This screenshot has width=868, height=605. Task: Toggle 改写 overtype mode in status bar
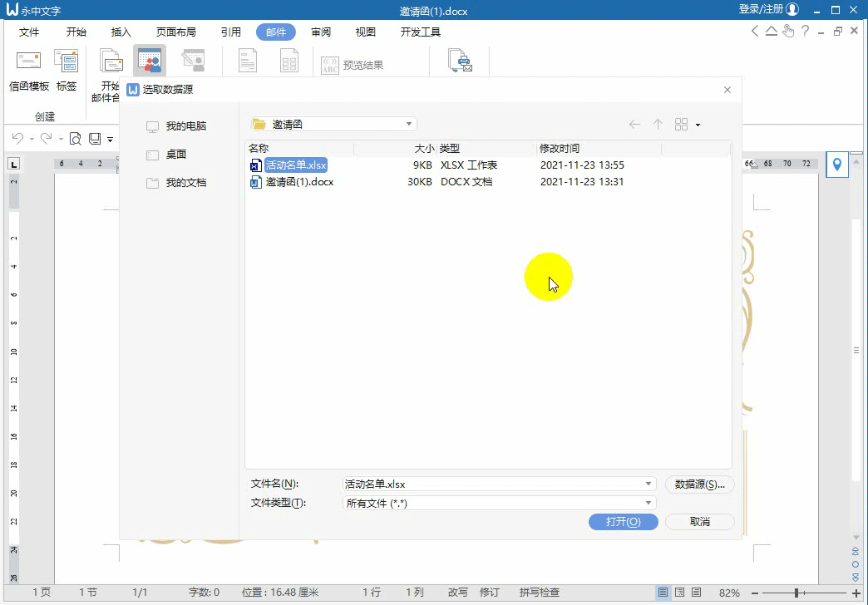(x=457, y=593)
